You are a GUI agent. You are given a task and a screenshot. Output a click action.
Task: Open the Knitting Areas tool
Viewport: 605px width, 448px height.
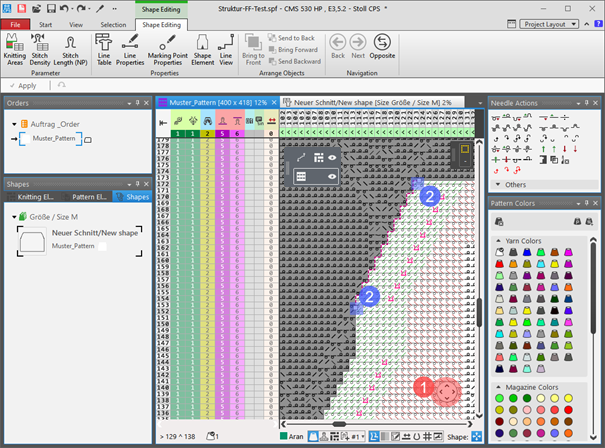point(15,47)
